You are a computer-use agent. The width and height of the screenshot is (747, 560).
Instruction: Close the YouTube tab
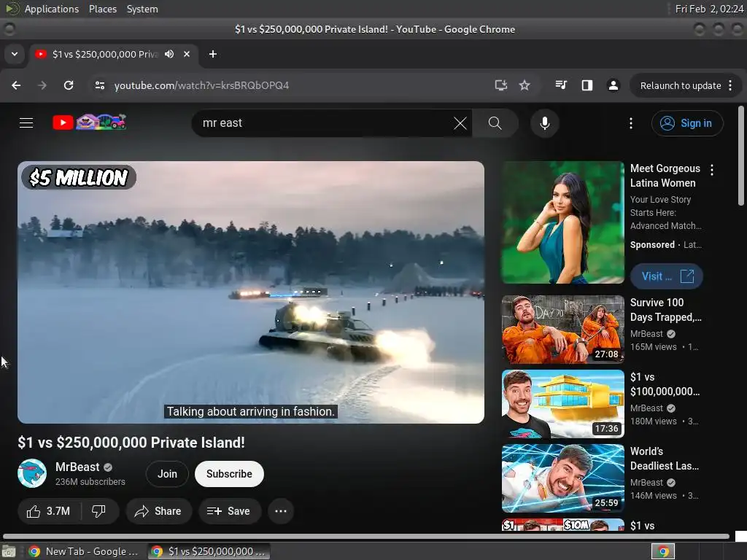(187, 54)
